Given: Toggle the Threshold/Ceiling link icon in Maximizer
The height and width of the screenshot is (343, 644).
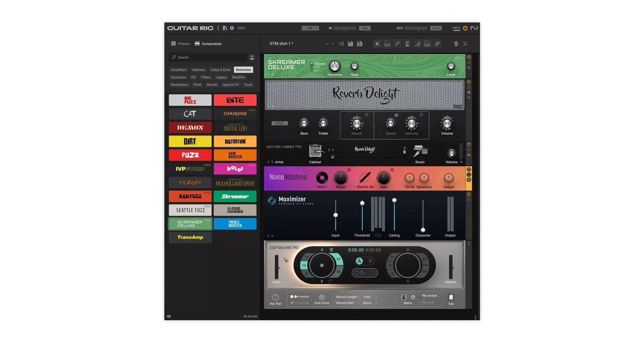Looking at the screenshot, I should [378, 235].
